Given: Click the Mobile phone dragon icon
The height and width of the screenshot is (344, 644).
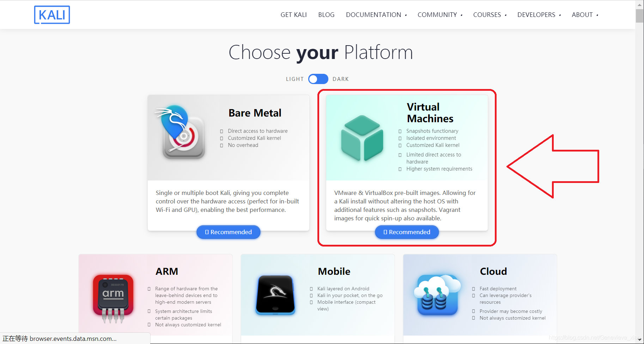Looking at the screenshot, I should (275, 295).
